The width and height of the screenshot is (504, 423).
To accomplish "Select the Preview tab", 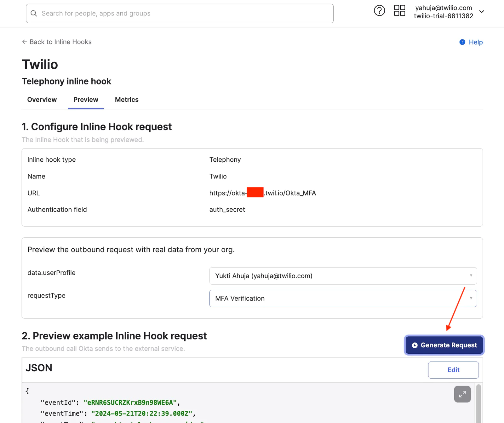I will click(x=86, y=100).
